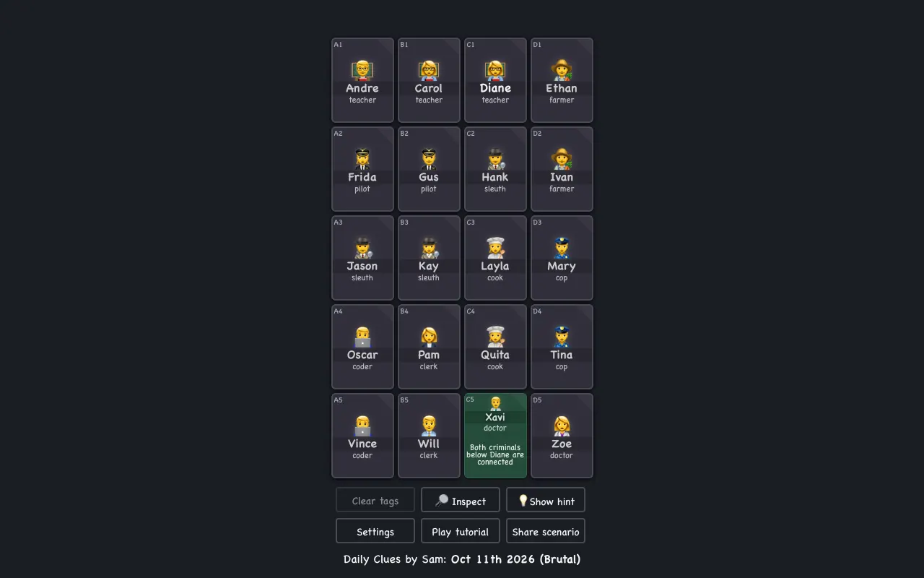Screen dimensions: 924x578
Task: Click the puzzle date "Oct 11th 2026 (Brutal)"
Action: [516, 558]
